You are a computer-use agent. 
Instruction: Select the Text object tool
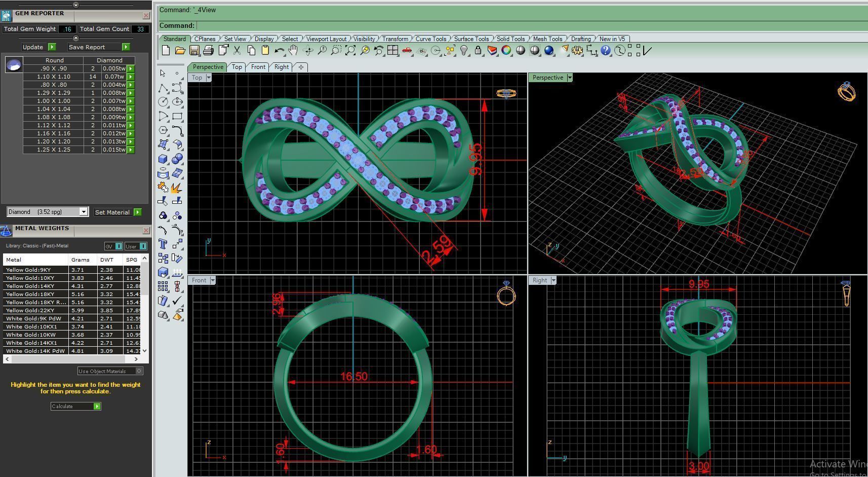point(163,244)
